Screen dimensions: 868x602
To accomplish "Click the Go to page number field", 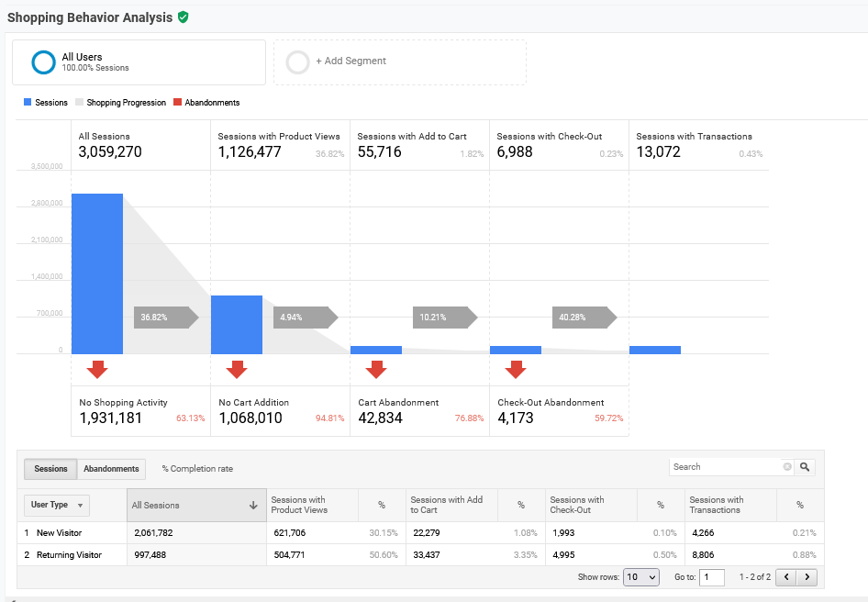I will point(711,577).
